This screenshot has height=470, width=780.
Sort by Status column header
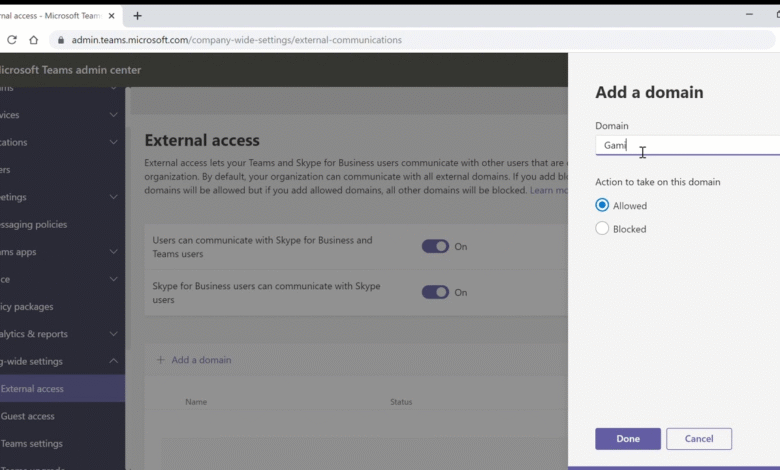tap(401, 402)
